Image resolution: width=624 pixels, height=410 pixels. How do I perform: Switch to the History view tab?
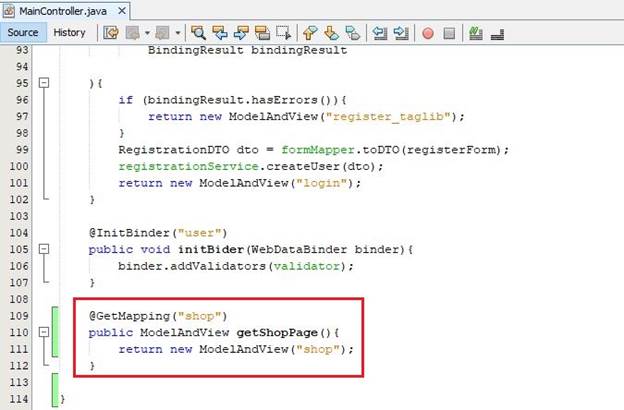coord(69,33)
